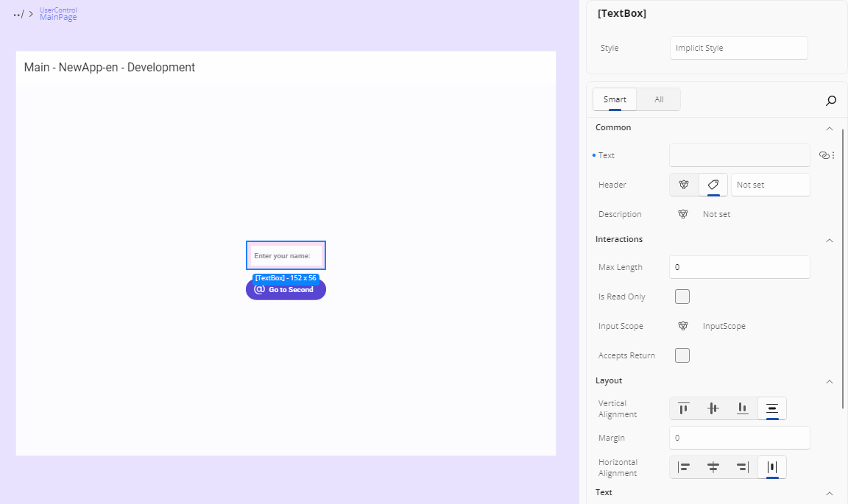The width and height of the screenshot is (848, 504).
Task: Select the literal value tag icon for Header
Action: coord(713,184)
